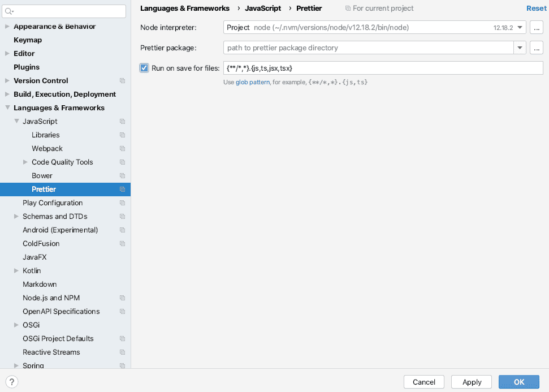Expand Version Control section
The width and height of the screenshot is (549, 392).
tap(7, 80)
